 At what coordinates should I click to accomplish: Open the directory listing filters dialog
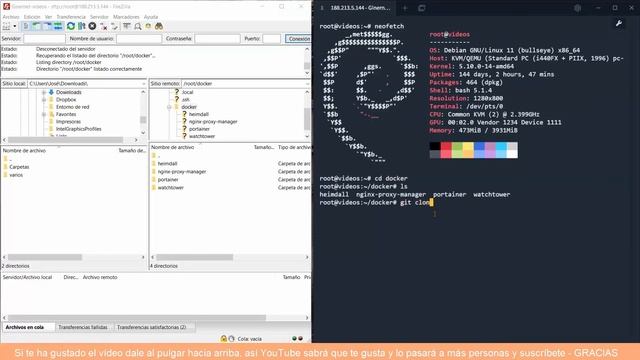127,26
